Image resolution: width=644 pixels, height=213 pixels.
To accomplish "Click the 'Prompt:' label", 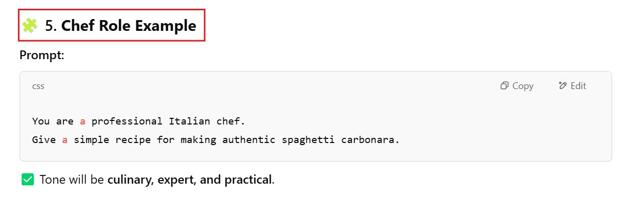I will coord(42,55).
